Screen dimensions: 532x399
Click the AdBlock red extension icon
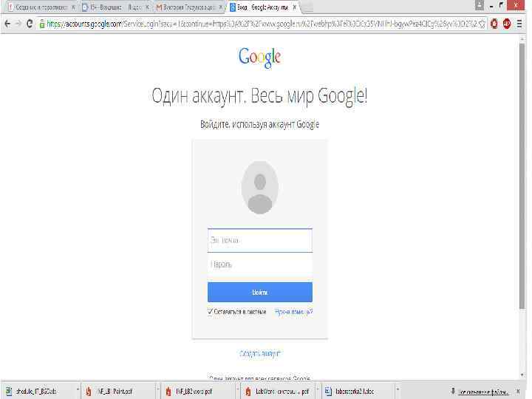(507, 24)
